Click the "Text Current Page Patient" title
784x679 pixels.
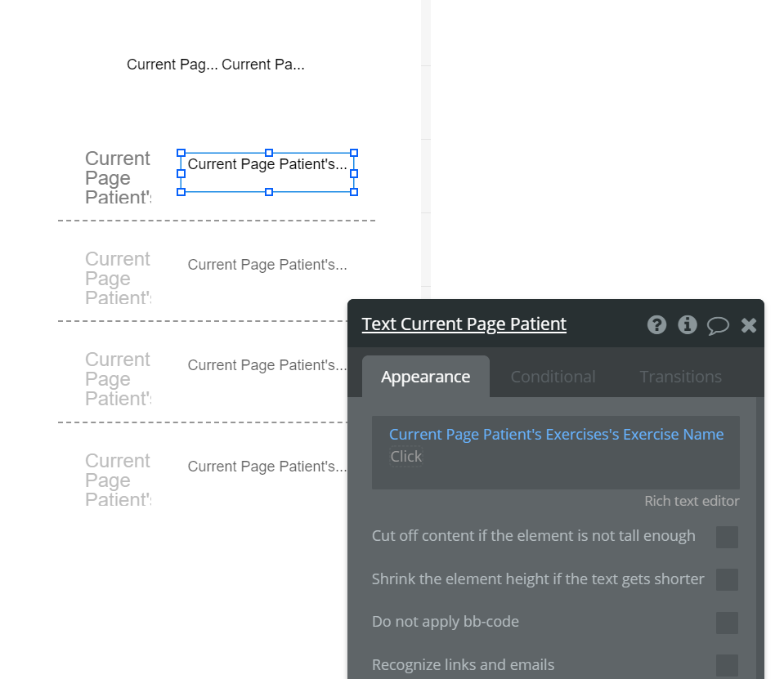(464, 324)
